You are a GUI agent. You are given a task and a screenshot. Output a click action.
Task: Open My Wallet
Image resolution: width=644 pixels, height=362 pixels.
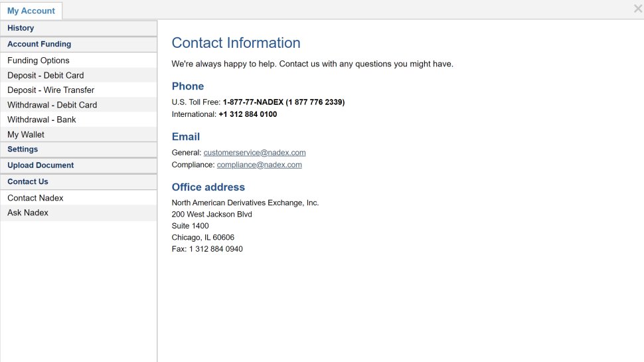[78, 134]
